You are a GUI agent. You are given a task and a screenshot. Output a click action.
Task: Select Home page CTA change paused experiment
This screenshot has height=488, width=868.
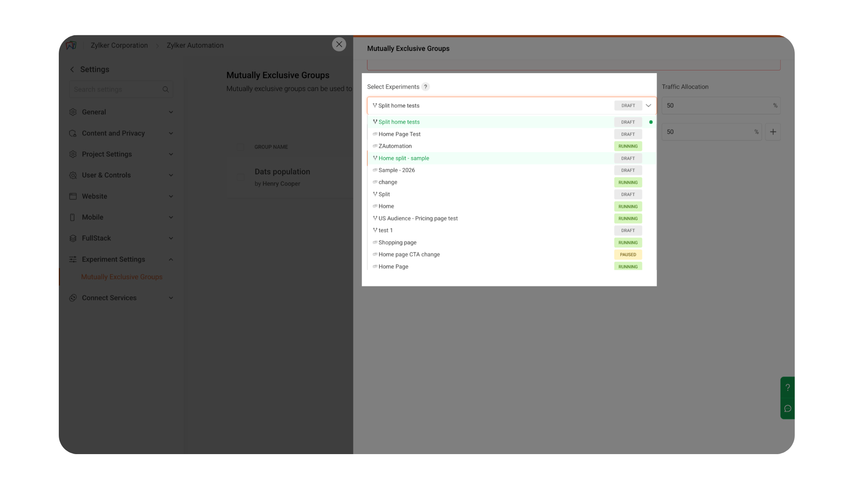[x=409, y=255]
